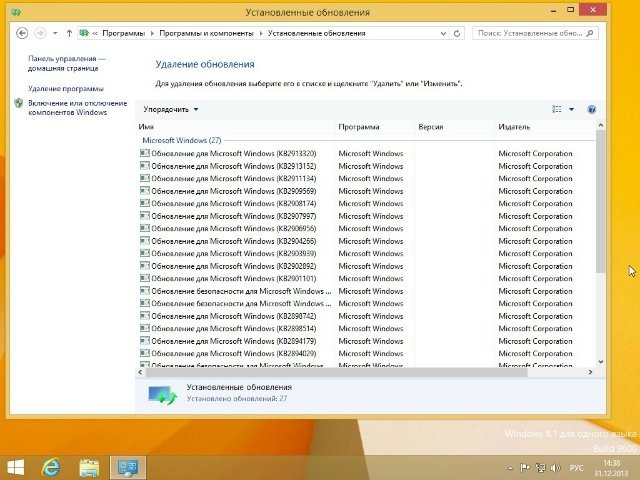The width and height of the screenshot is (640, 480).
Task: Open the volume speaker icon
Action: 555,468
